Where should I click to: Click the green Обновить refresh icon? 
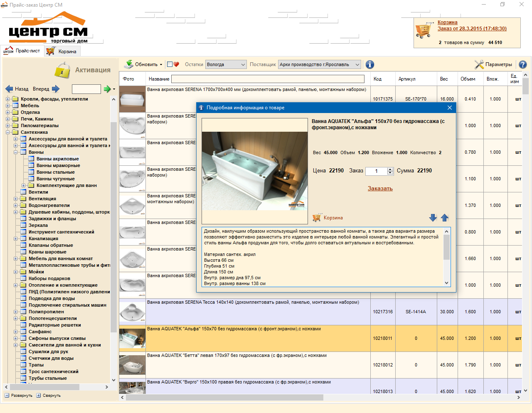coord(128,64)
